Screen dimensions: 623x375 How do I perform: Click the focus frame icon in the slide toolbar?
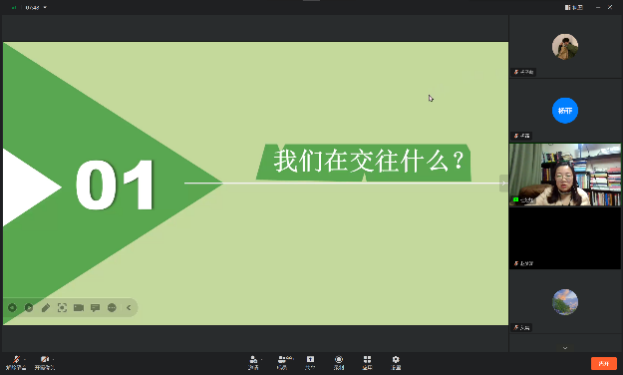[x=62, y=307]
